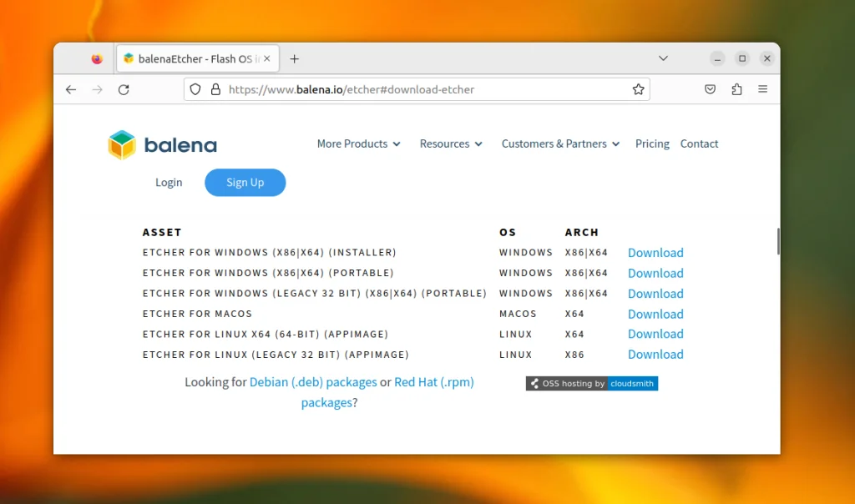Click the forward navigation arrow

(97, 89)
